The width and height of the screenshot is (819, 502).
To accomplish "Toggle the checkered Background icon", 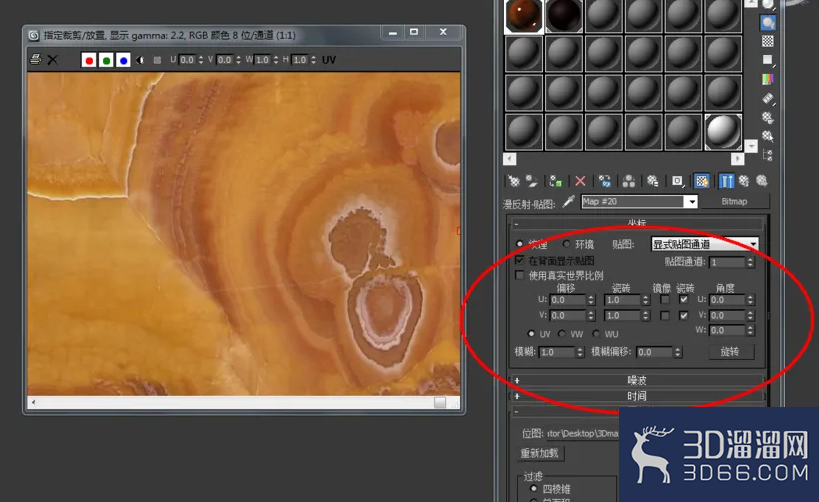I will click(x=767, y=41).
